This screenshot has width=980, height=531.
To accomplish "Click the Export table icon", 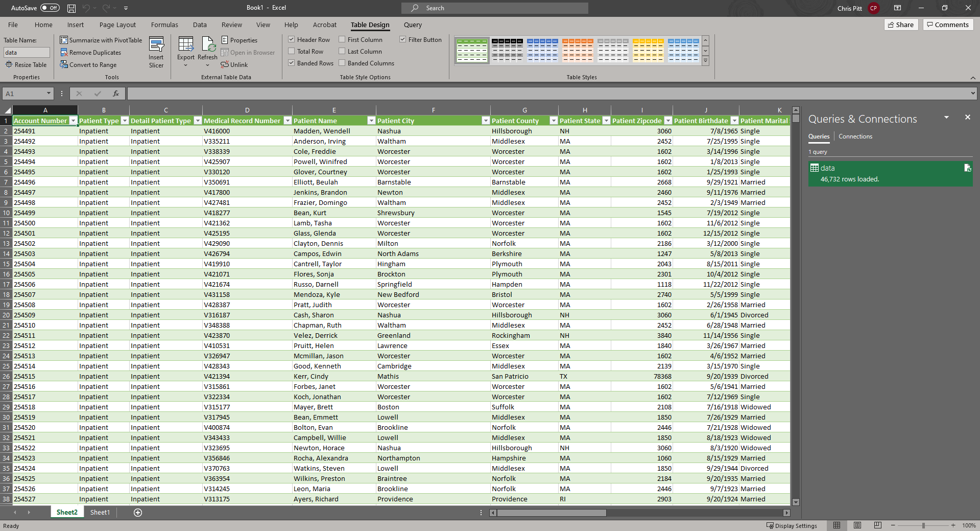I will click(185, 45).
